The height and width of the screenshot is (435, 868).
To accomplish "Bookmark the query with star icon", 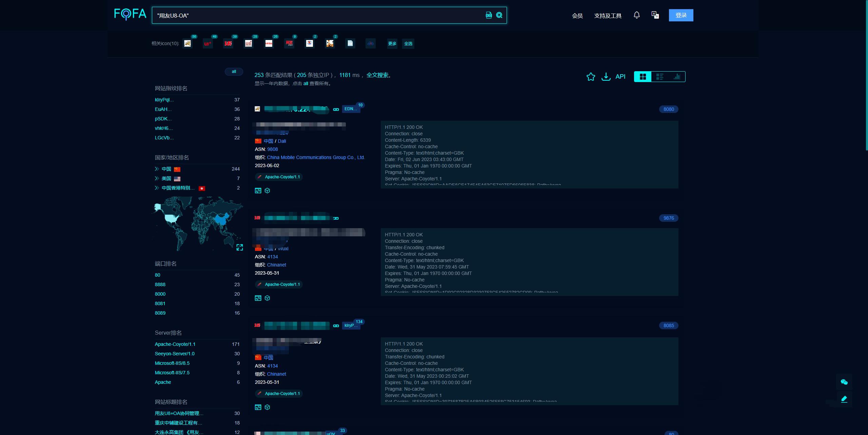I will coord(591,77).
